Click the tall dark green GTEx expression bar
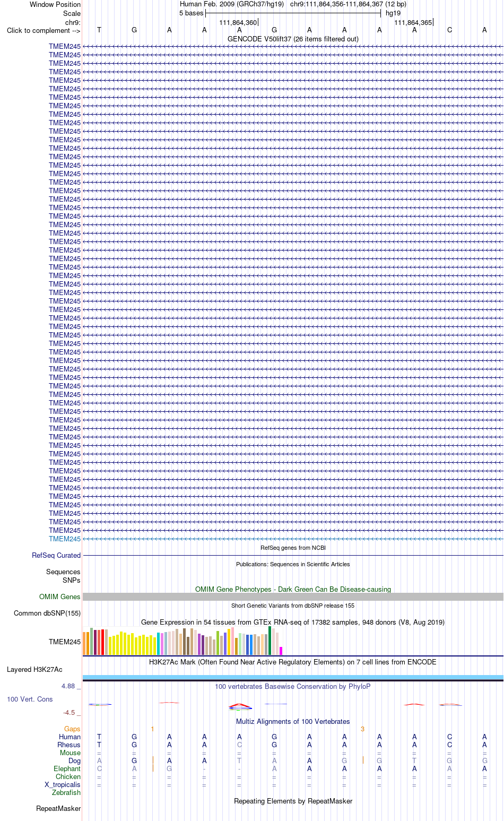Image resolution: width=504 pixels, height=821 pixels. (270, 641)
